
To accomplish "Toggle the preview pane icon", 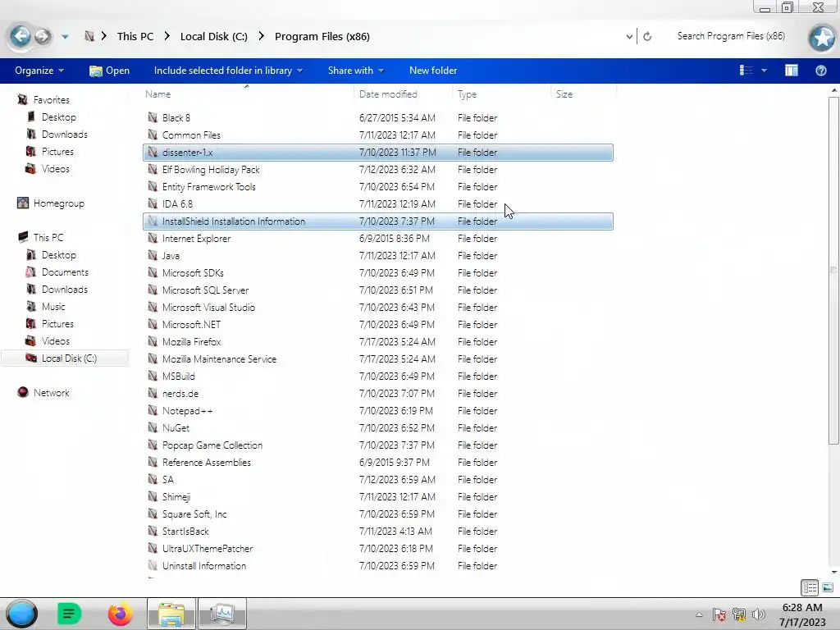I will pyautogui.click(x=792, y=71).
